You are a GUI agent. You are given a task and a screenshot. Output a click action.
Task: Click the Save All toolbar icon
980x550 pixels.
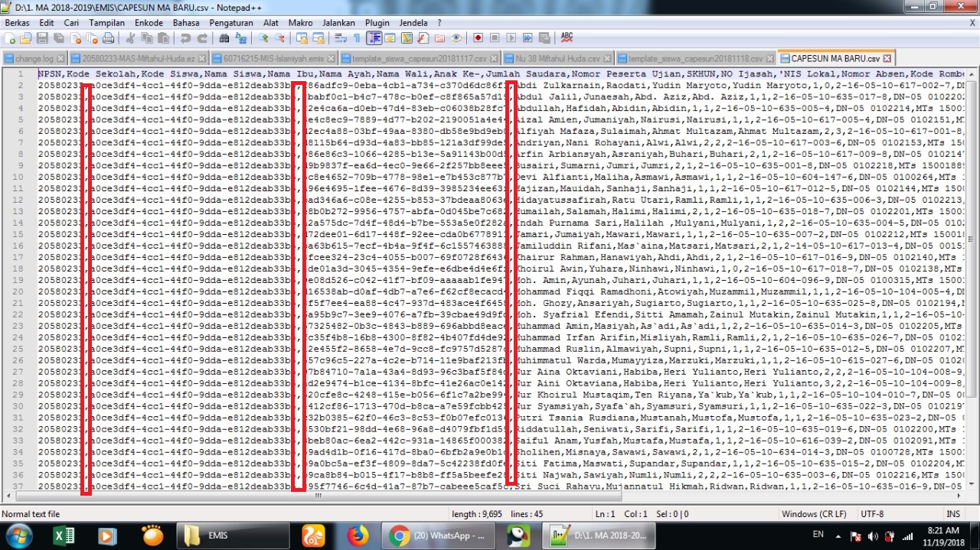click(58, 38)
